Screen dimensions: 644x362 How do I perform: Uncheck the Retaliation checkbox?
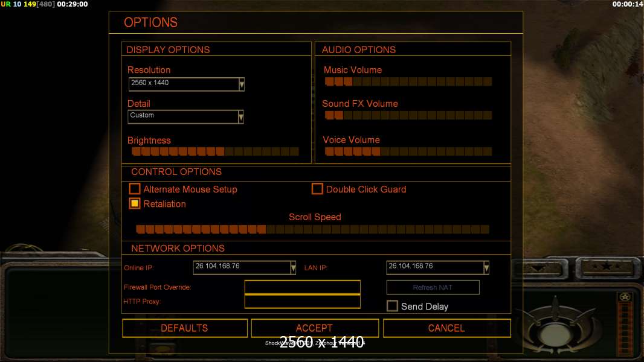click(134, 203)
